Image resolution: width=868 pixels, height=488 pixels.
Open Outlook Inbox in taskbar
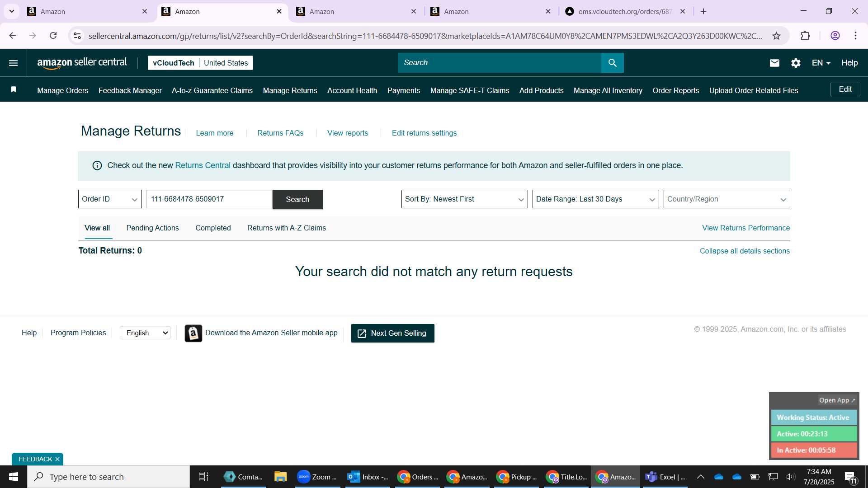(x=368, y=477)
